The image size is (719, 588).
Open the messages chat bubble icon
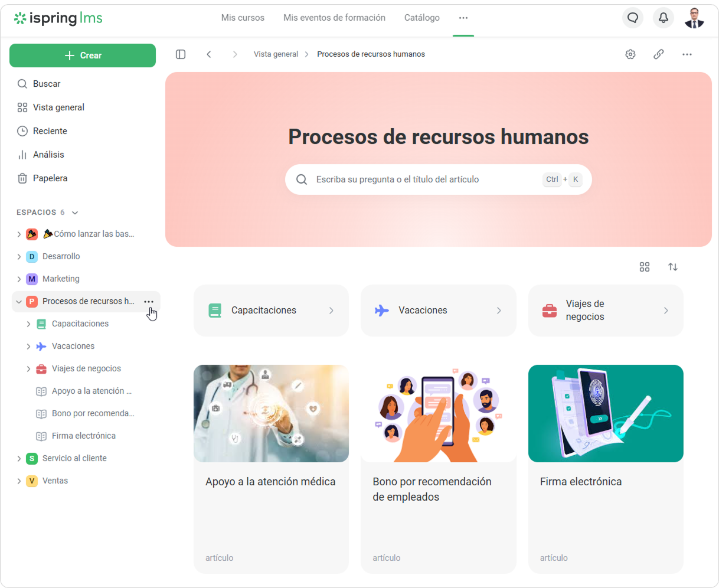click(633, 18)
